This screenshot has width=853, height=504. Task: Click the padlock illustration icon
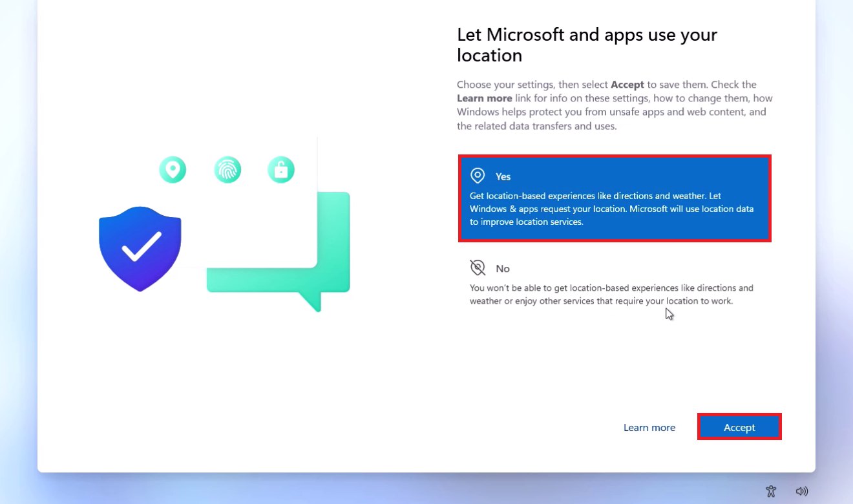coord(281,170)
